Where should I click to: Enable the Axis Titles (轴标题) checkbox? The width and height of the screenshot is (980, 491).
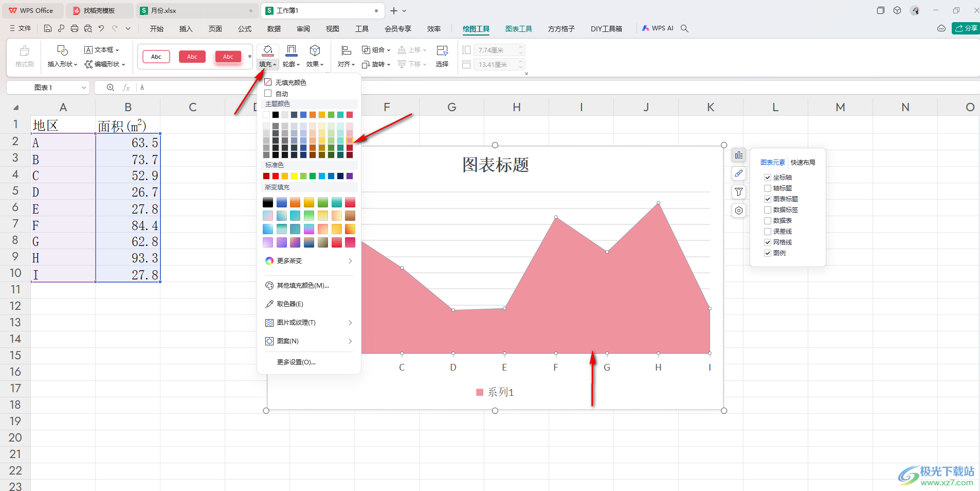point(768,188)
